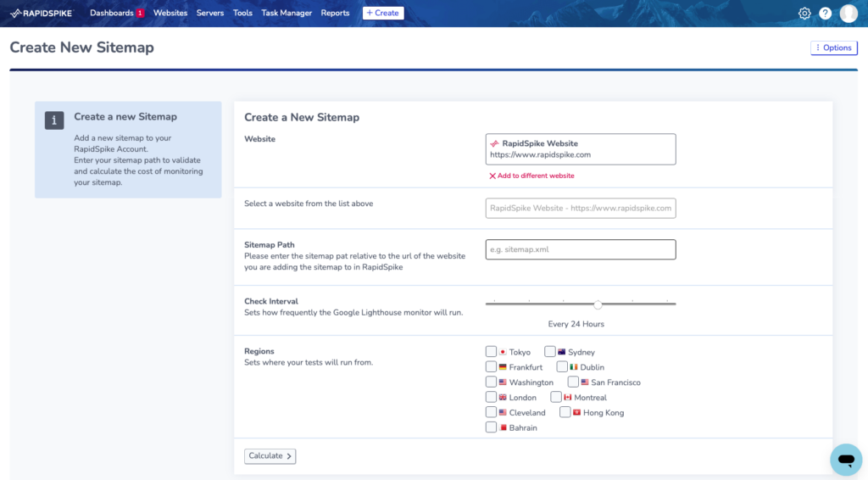Tick the Frankfurt region checkbox
868x480 pixels.
pyautogui.click(x=491, y=366)
